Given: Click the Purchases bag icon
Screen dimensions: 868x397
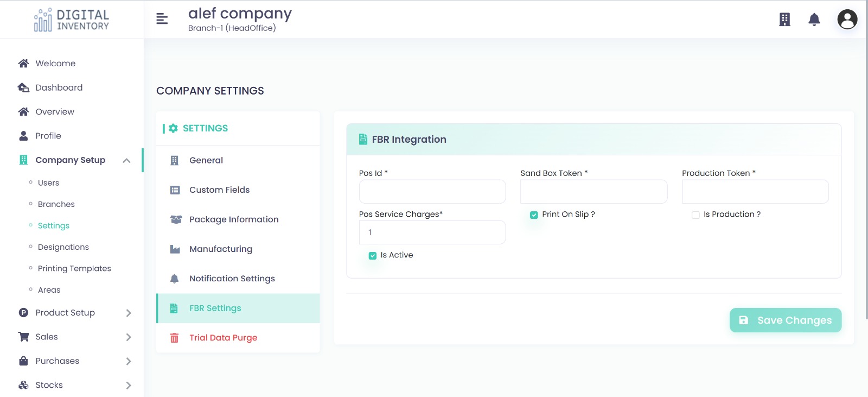Looking at the screenshot, I should click(x=23, y=361).
